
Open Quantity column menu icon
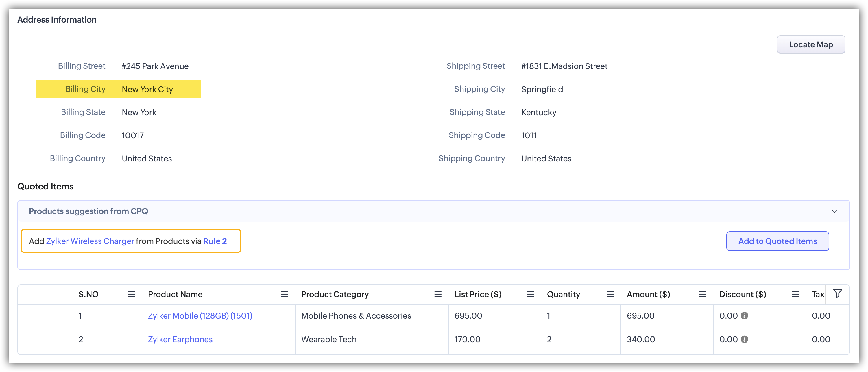[x=610, y=294]
